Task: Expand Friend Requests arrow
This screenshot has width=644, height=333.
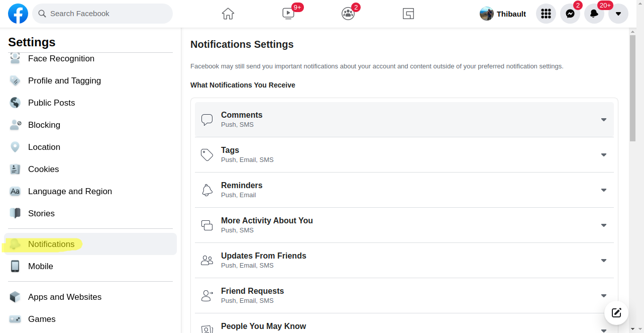Action: 604,296
